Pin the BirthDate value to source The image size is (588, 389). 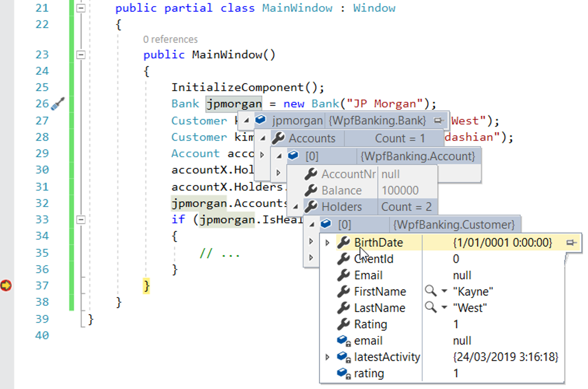coord(571,243)
